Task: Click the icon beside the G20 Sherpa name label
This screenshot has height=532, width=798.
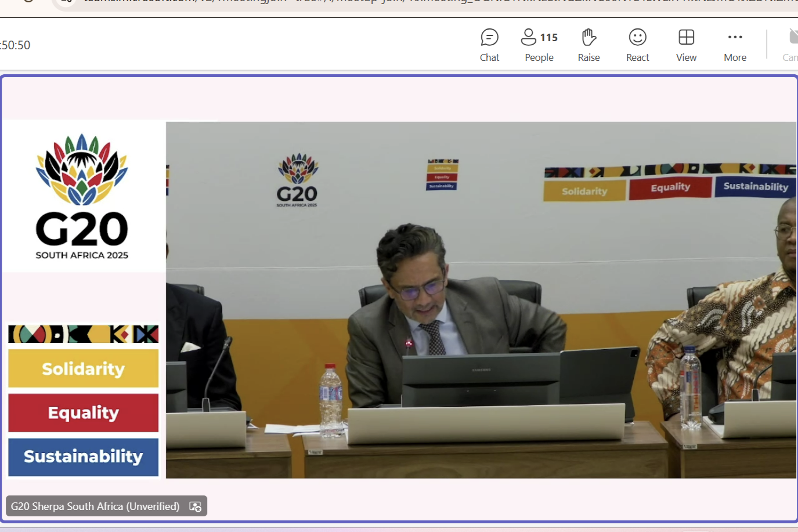Action: pyautogui.click(x=196, y=506)
